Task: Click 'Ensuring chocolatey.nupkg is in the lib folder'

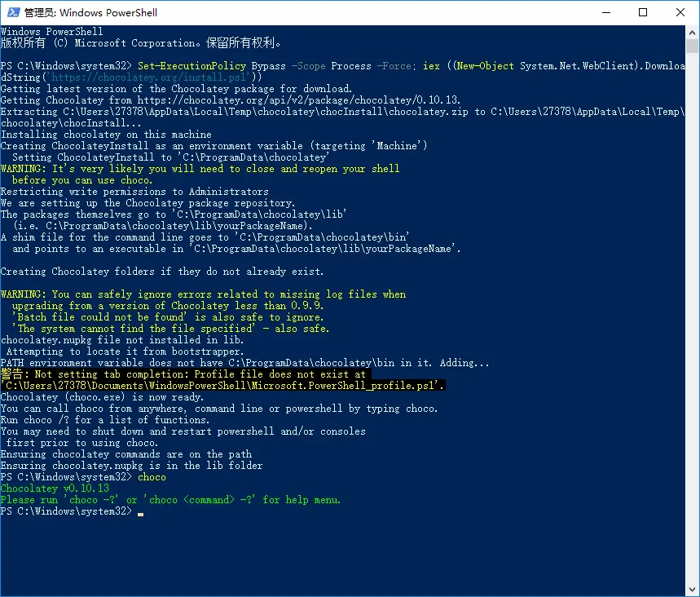Action: (x=131, y=466)
